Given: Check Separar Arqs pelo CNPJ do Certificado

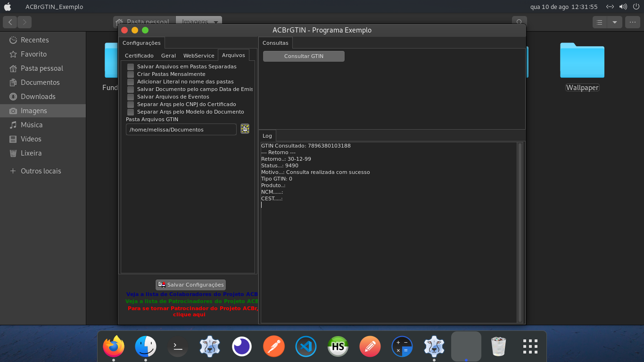Looking at the screenshot, I should pos(131,105).
